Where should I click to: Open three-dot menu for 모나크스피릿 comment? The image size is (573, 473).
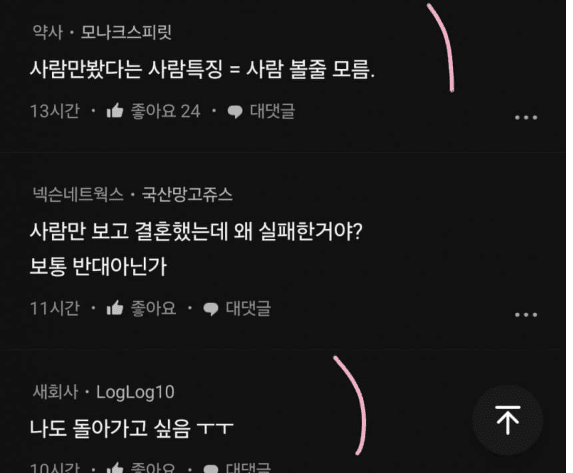(x=526, y=117)
